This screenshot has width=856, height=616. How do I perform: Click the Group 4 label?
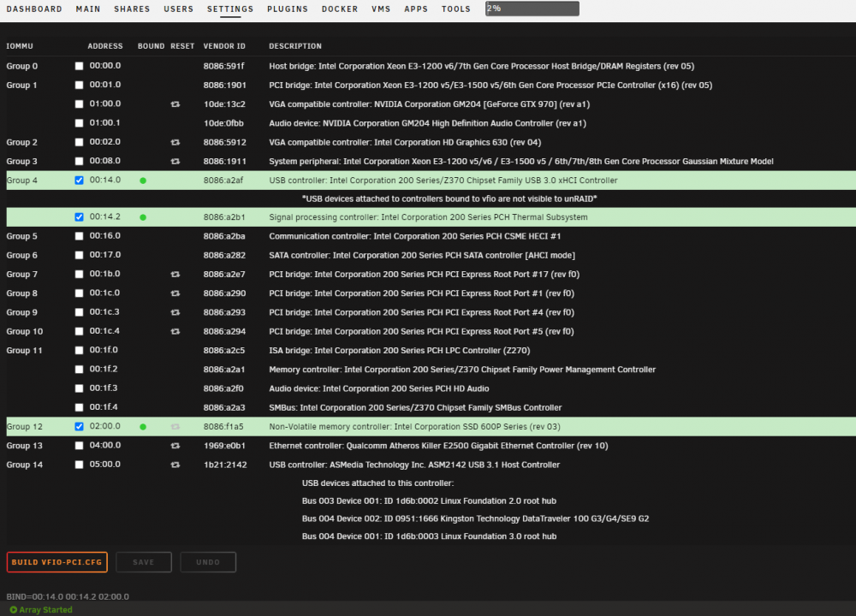[x=22, y=181]
